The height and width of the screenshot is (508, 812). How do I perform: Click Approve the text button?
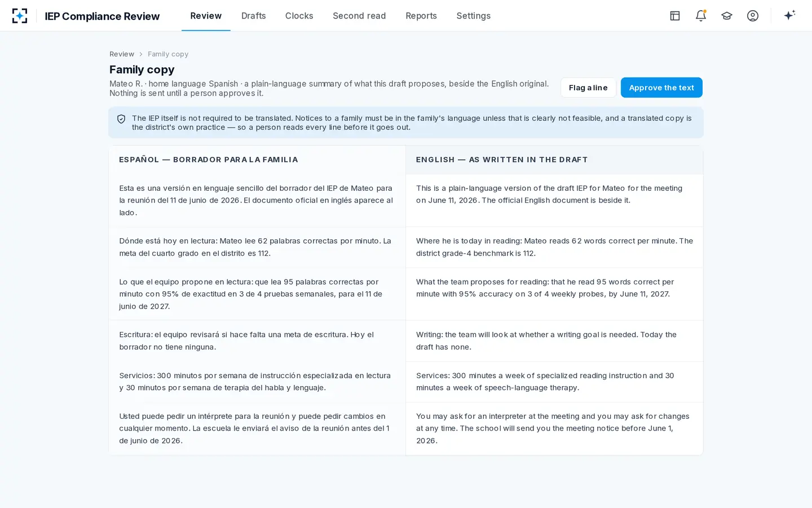tap(661, 87)
